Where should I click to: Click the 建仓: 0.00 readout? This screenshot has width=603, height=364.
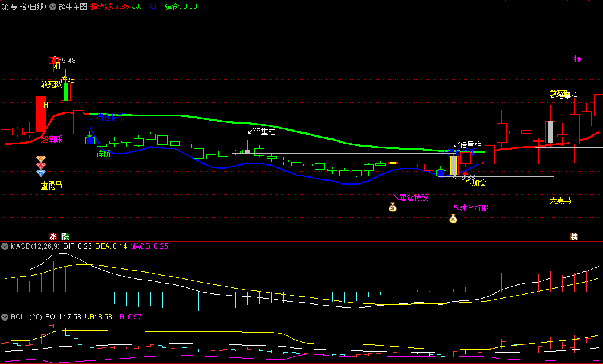coord(181,7)
